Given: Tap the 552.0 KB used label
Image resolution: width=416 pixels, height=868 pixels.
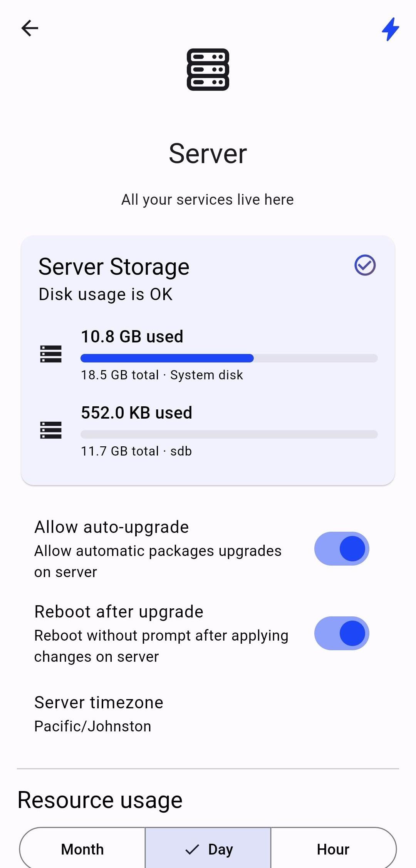Looking at the screenshot, I should tap(136, 413).
